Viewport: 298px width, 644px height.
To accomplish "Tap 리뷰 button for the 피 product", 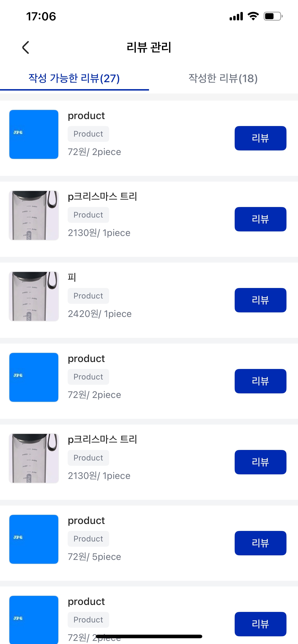I will pyautogui.click(x=260, y=300).
